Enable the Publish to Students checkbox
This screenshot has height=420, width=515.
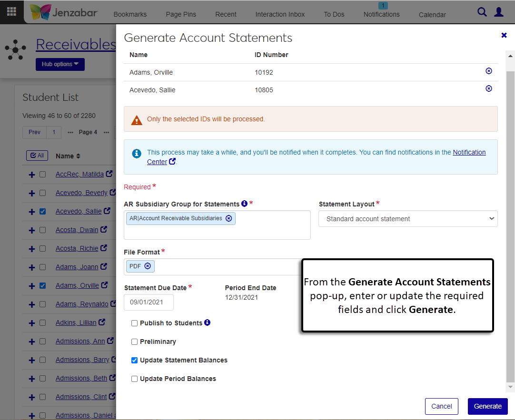point(135,323)
